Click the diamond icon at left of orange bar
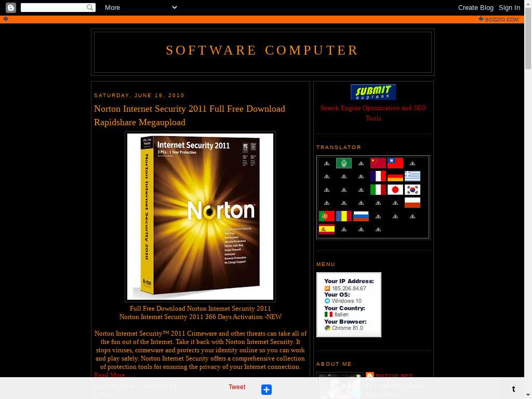Viewport: 532px width, 399px height. coord(6,19)
